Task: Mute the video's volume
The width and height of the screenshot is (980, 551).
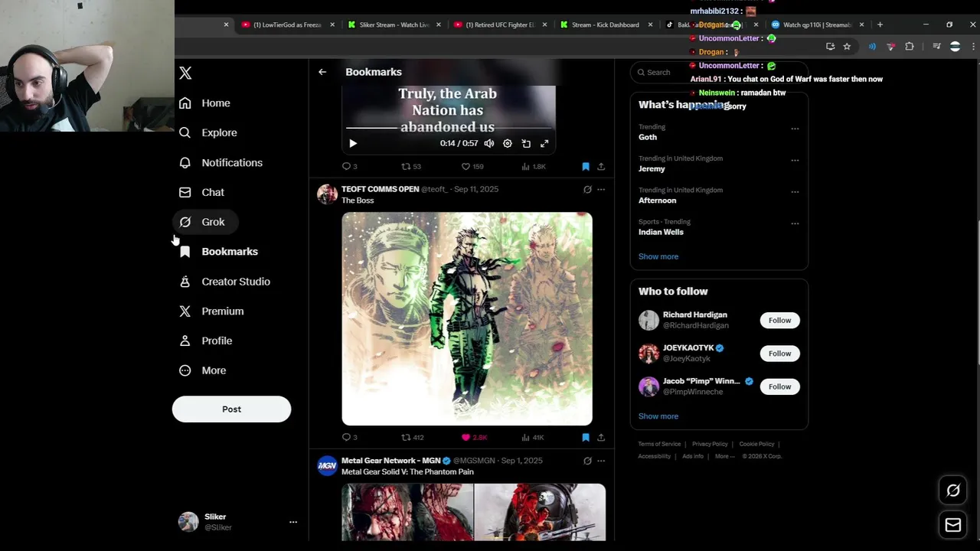Action: (x=488, y=143)
